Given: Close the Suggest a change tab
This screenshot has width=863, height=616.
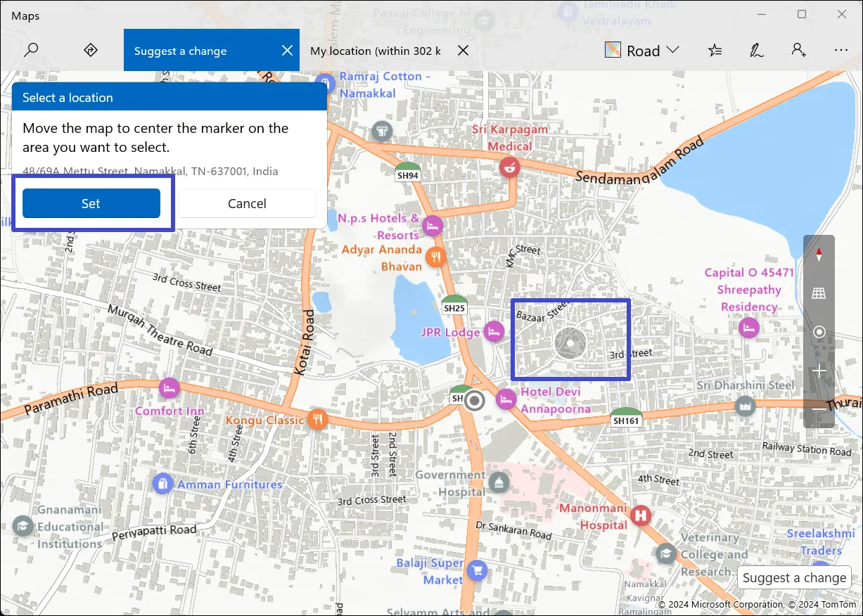Looking at the screenshot, I should (287, 51).
